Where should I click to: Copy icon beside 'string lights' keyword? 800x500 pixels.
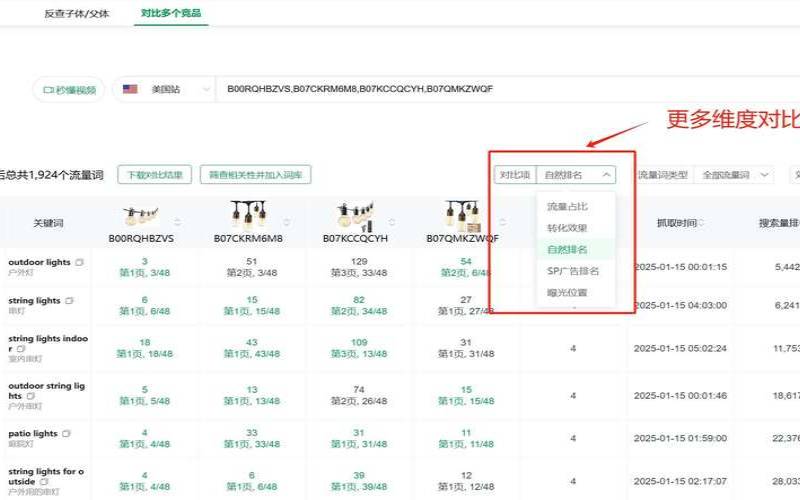(x=69, y=301)
